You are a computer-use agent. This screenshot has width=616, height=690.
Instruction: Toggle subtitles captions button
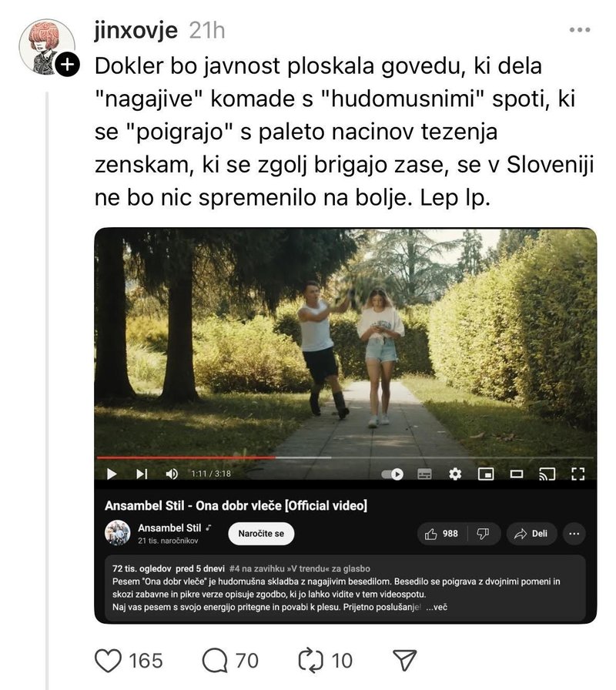[424, 474]
